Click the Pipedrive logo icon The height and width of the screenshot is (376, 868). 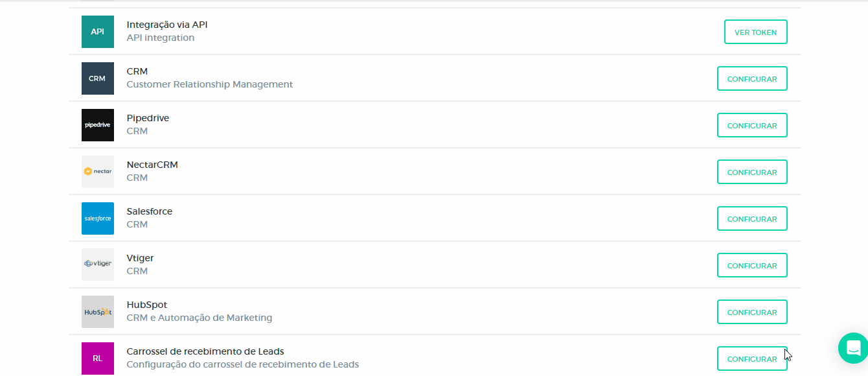(x=98, y=125)
